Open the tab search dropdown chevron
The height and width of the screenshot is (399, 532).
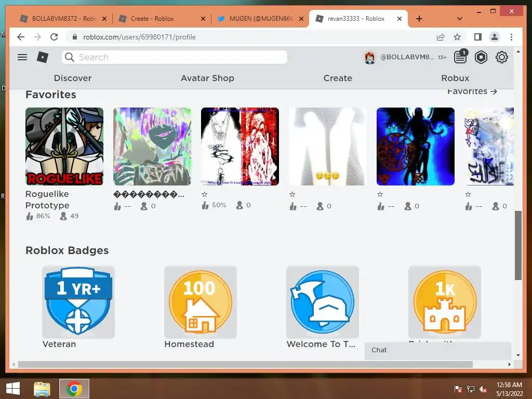(x=459, y=19)
